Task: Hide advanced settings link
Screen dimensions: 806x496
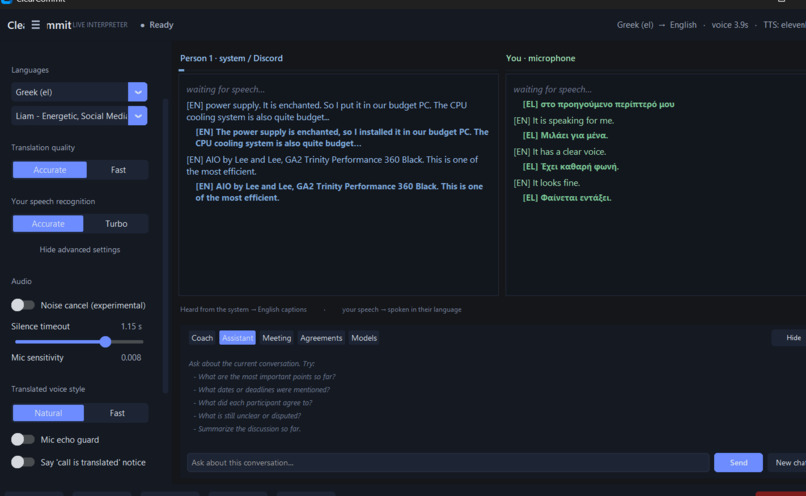Action: pos(80,249)
